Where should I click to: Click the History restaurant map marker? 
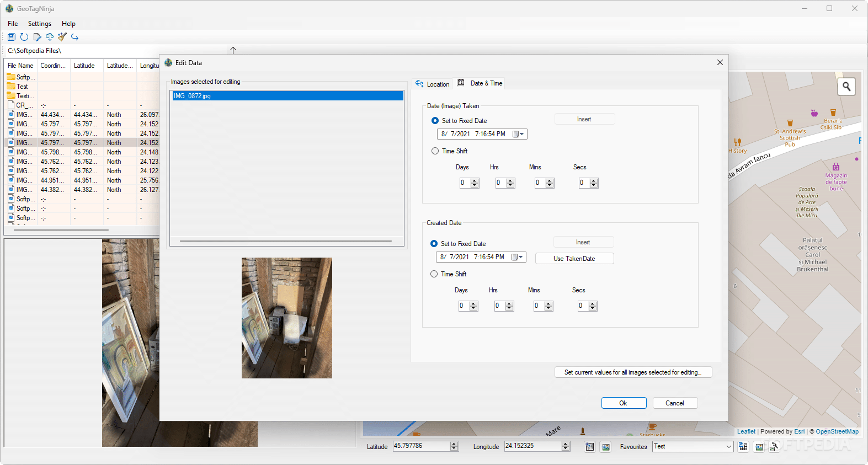click(738, 142)
